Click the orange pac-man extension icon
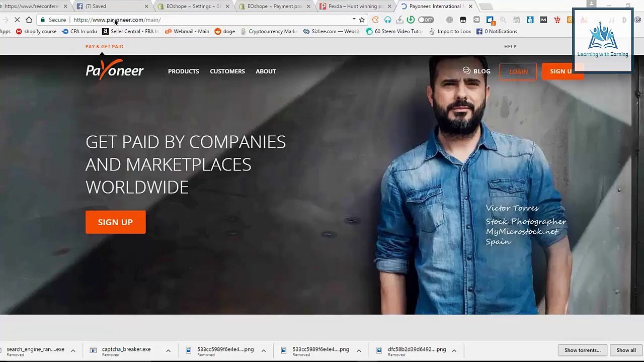Viewport: 644px width, 362px height. coord(375,20)
